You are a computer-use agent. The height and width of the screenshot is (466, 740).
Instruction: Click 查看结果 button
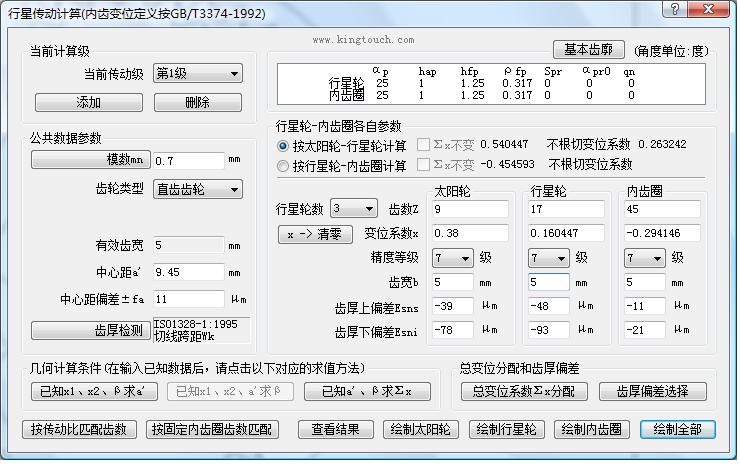(336, 430)
